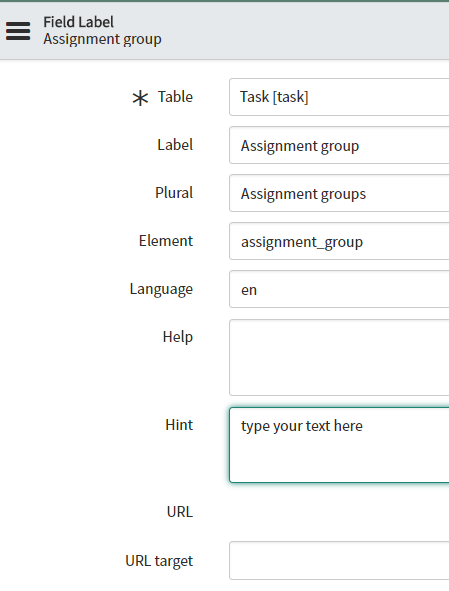Click inside the empty Help text area
449x591 pixels.
[339, 357]
